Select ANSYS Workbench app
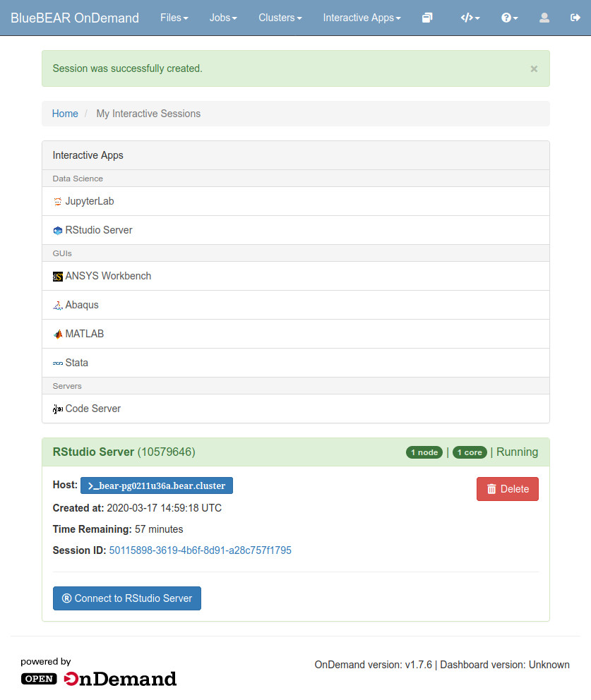 pos(296,277)
